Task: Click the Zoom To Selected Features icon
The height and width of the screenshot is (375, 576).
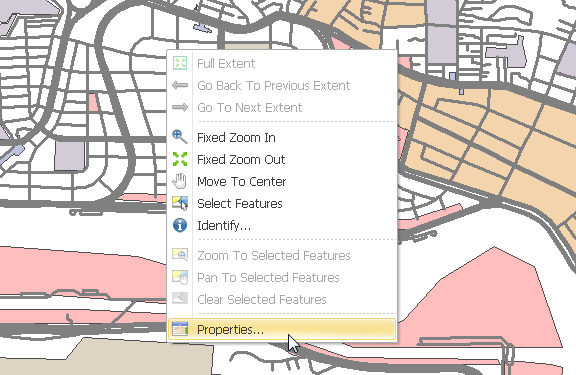Action: (180, 255)
